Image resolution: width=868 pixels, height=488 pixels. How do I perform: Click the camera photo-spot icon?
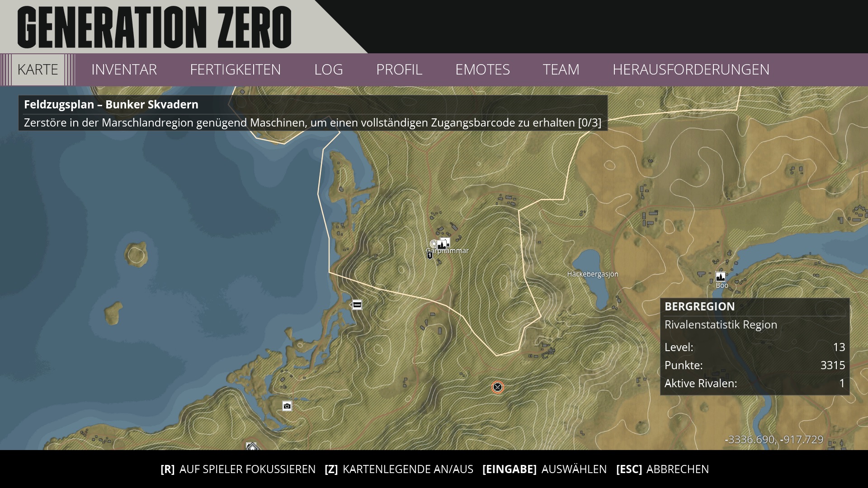(x=287, y=406)
